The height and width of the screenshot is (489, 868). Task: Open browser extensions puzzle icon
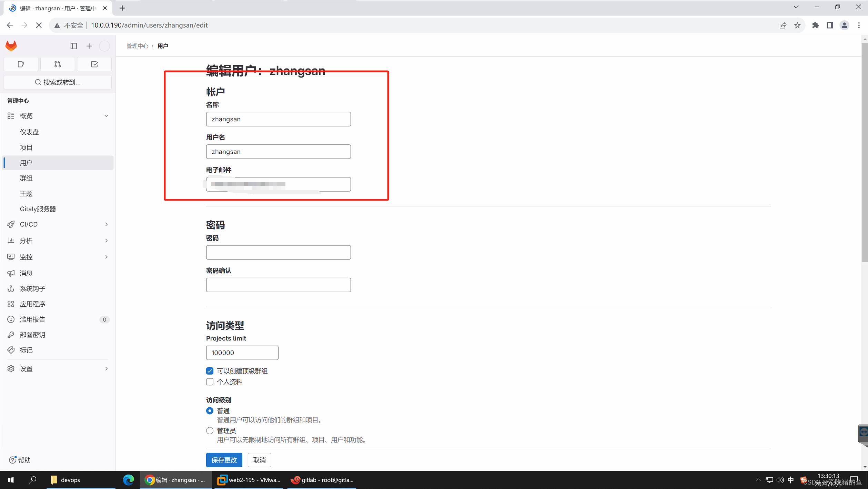point(815,25)
